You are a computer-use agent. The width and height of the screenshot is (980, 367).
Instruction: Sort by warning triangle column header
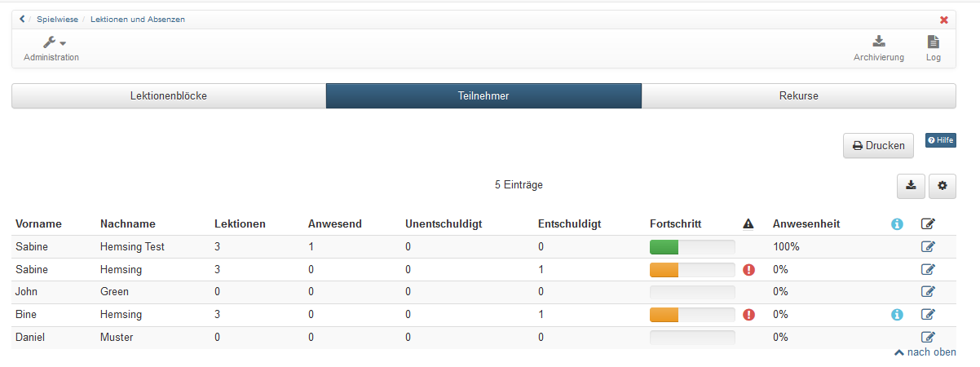pos(748,223)
